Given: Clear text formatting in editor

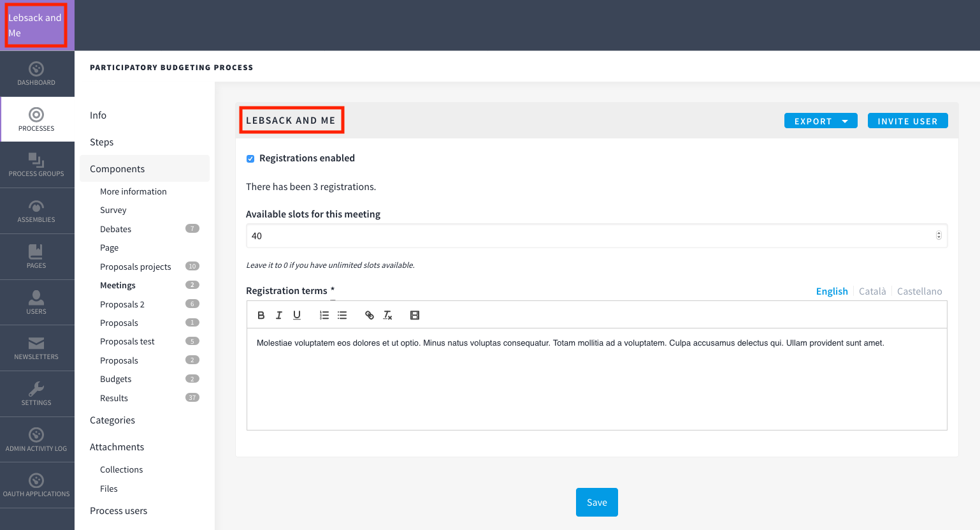Looking at the screenshot, I should (387, 315).
